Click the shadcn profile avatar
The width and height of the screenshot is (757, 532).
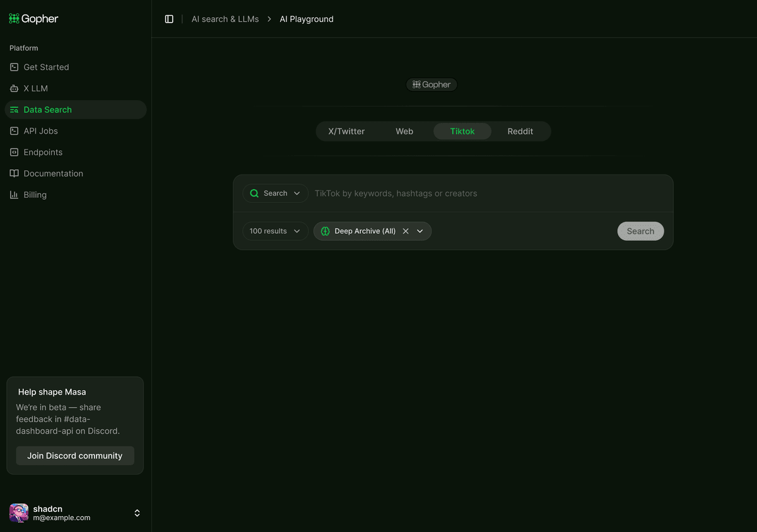(x=18, y=513)
